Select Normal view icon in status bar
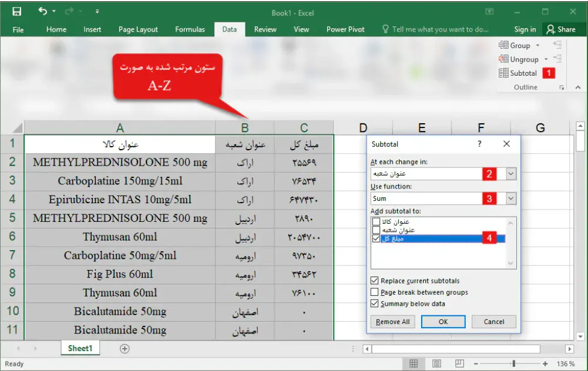Screen dimensions: 588x371 [x=414, y=363]
